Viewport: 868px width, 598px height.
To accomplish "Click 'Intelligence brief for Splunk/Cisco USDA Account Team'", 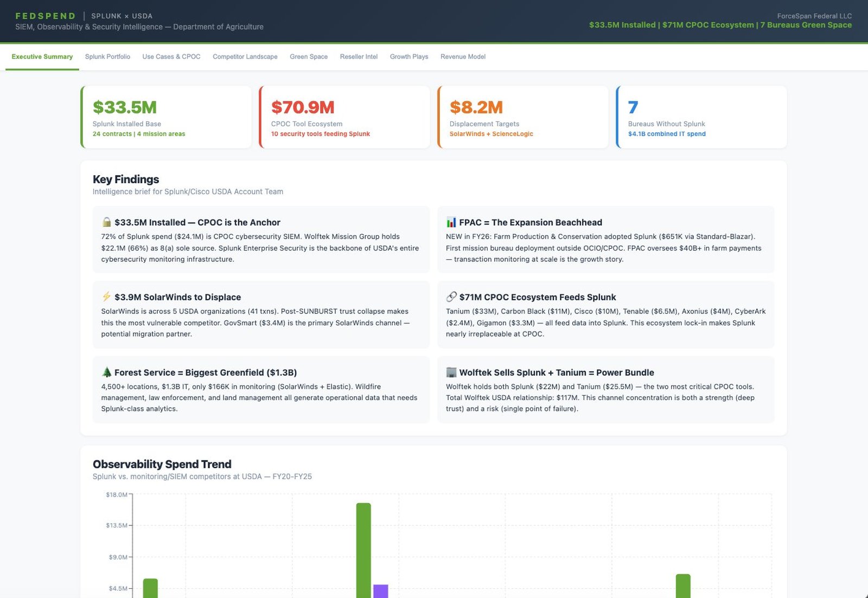I will [188, 192].
